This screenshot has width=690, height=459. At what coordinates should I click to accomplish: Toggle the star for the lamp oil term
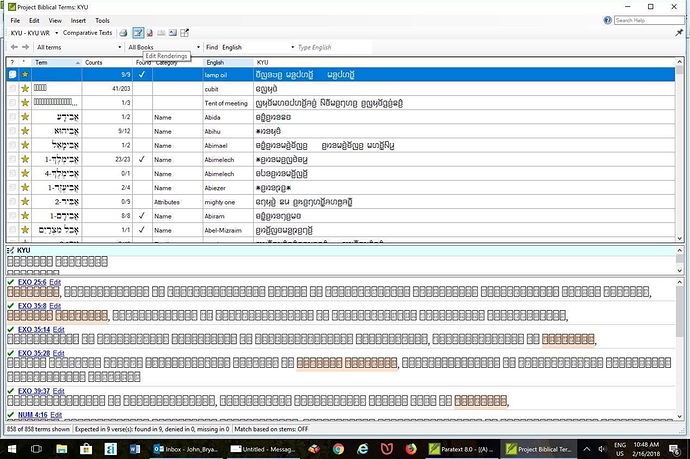click(x=25, y=74)
